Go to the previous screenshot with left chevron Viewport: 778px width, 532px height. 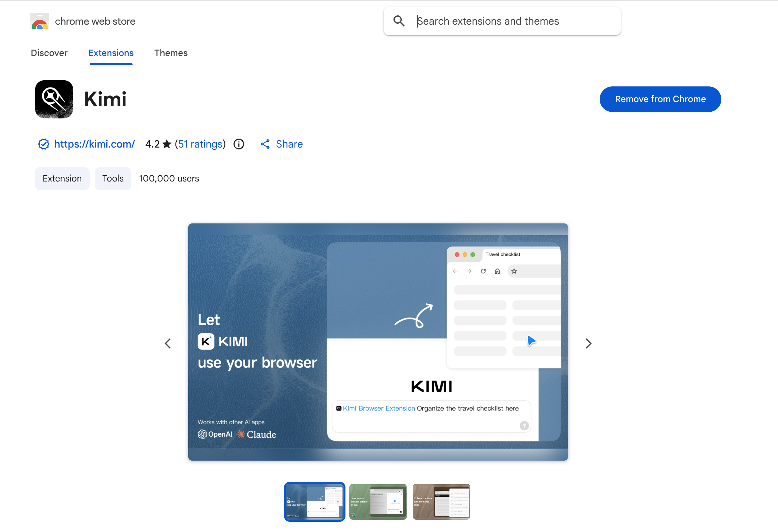pyautogui.click(x=168, y=343)
